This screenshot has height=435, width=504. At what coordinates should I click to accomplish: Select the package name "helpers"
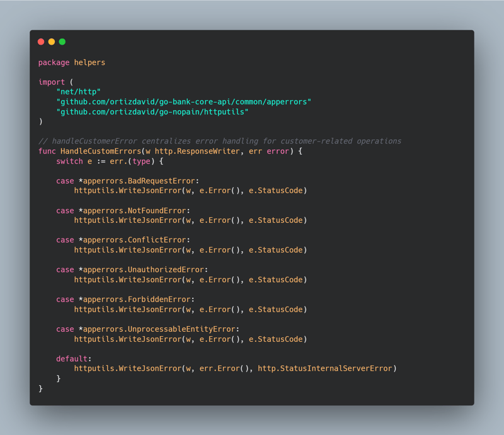tap(89, 63)
